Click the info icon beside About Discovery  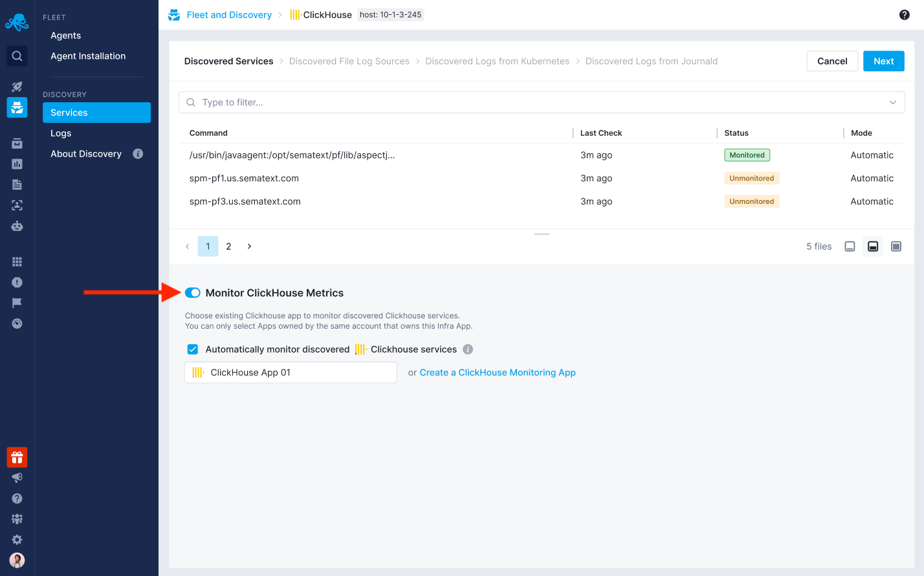(x=138, y=154)
